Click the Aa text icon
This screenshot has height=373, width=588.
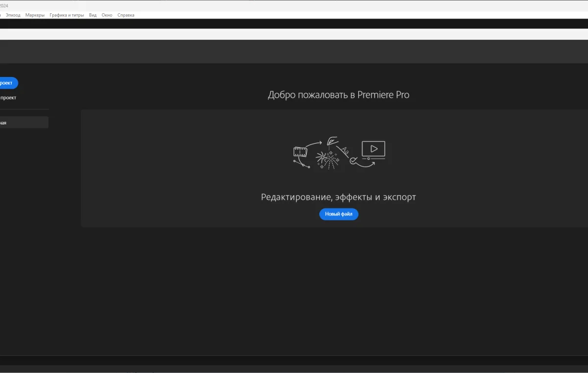344,151
